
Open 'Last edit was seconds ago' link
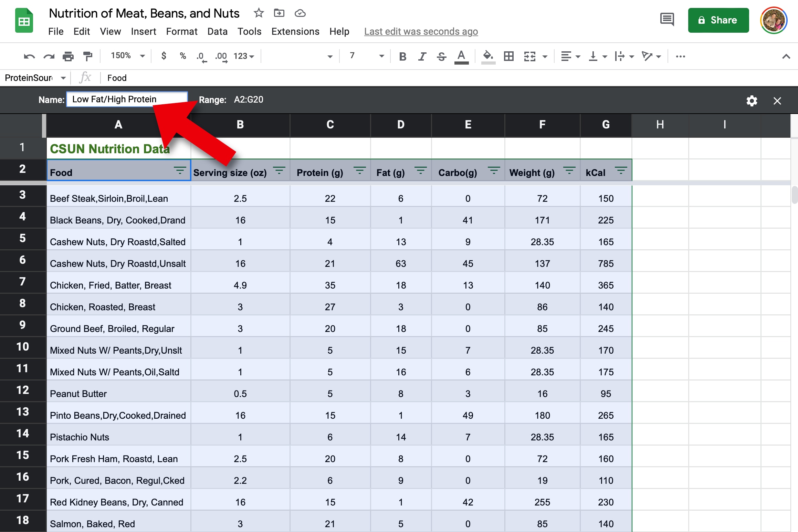coord(421,32)
